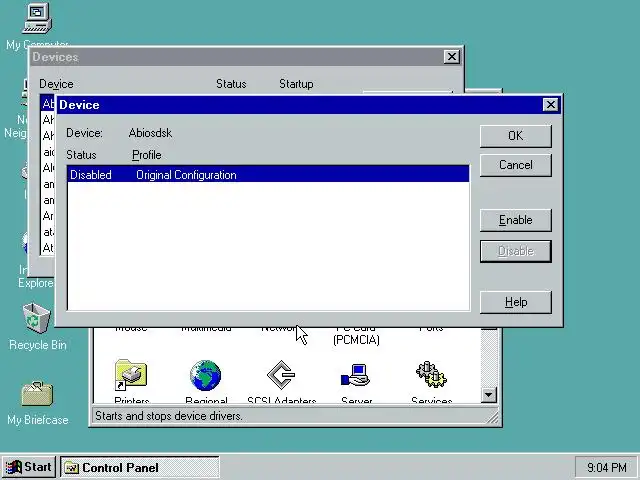This screenshot has height=480, width=640.
Task: Click the greyed-out Disable button
Action: [x=516, y=251]
